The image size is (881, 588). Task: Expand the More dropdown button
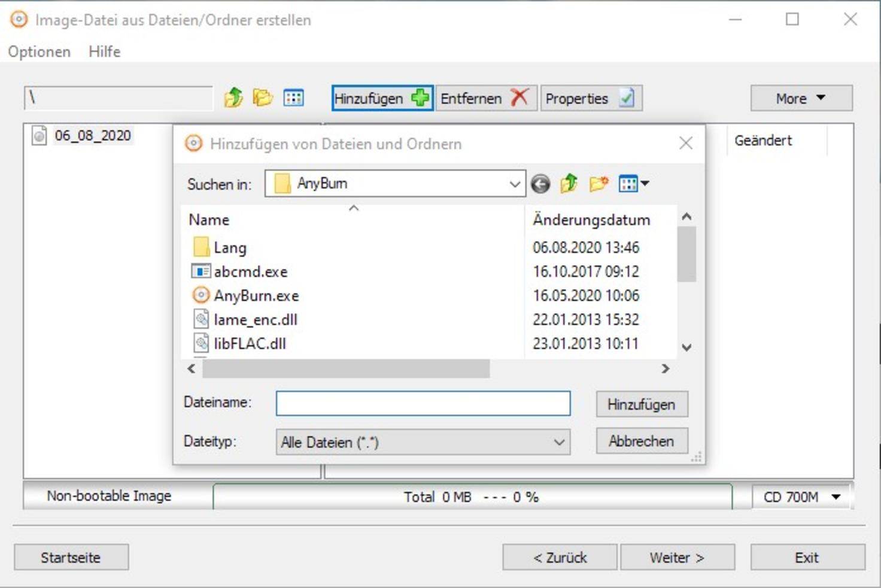tap(801, 98)
